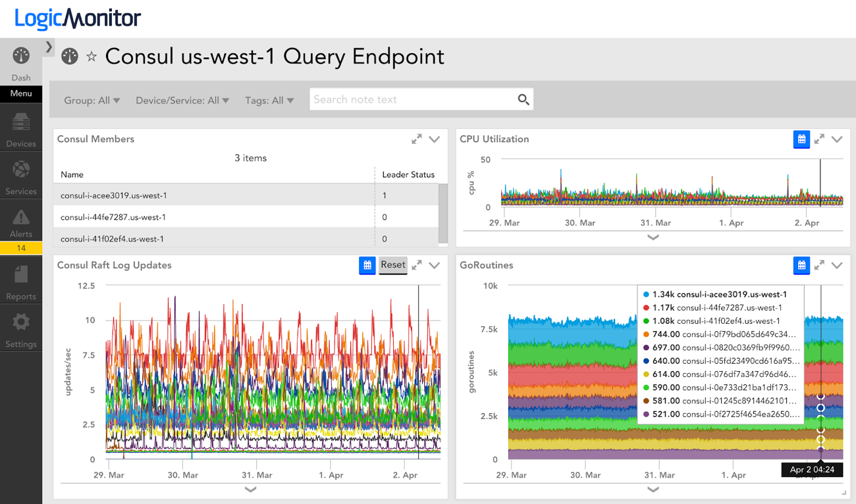Favorite the dashboard with the star icon
856x504 pixels.
[92, 57]
